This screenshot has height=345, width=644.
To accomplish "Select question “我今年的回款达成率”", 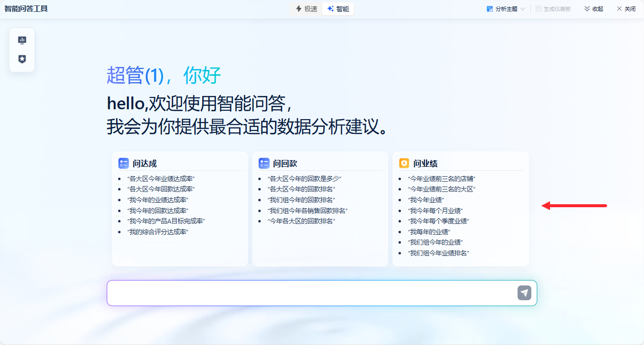I will [x=157, y=211].
